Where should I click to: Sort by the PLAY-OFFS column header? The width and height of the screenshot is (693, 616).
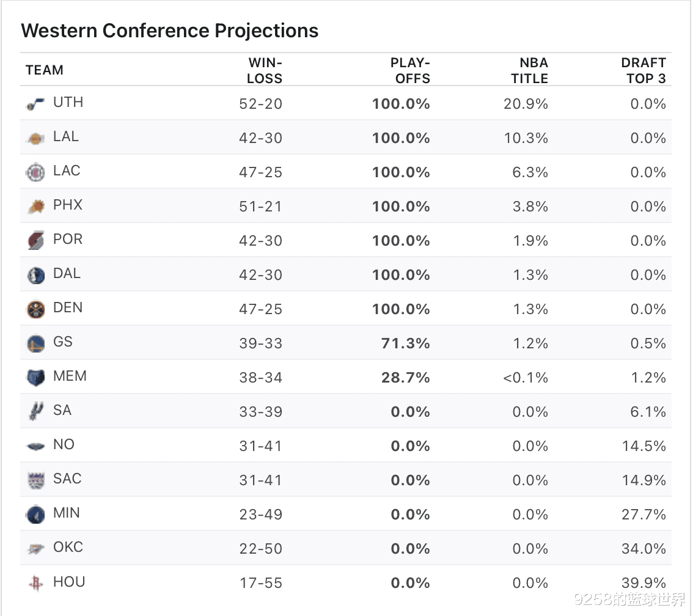click(410, 70)
